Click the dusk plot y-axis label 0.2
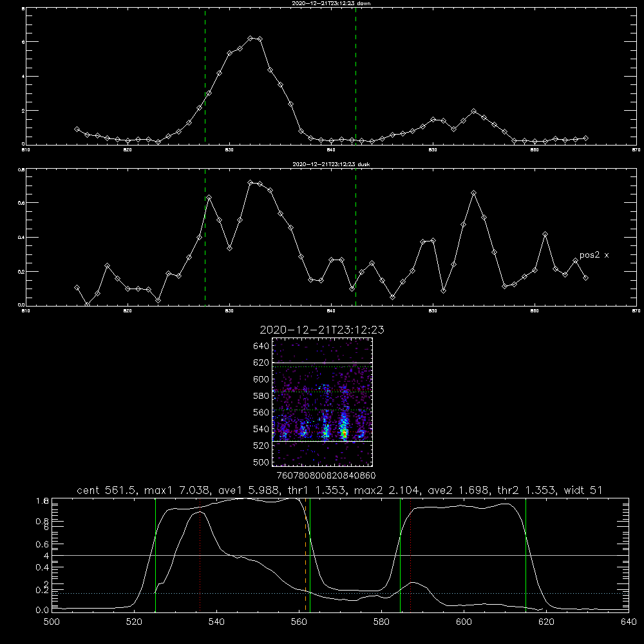Image resolution: width=644 pixels, height=644 pixels. click(21, 272)
